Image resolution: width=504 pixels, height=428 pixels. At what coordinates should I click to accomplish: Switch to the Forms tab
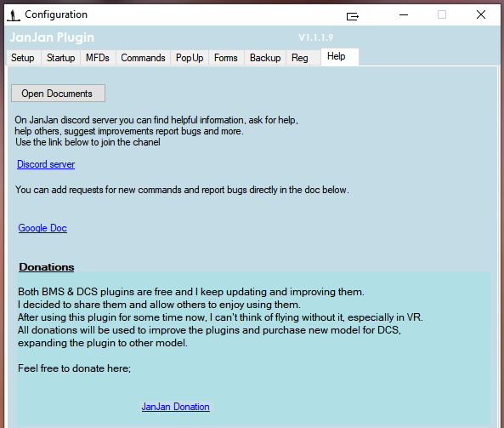point(226,58)
